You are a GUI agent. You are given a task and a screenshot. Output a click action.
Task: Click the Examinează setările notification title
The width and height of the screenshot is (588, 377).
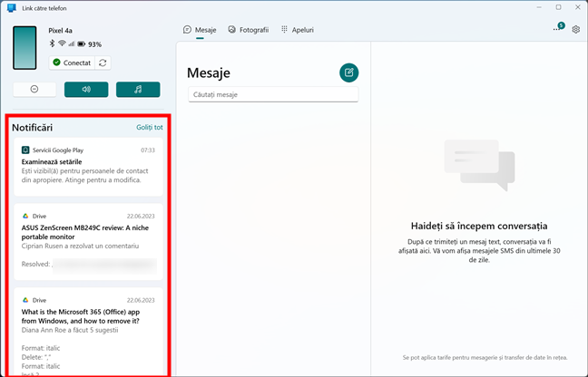[52, 161]
